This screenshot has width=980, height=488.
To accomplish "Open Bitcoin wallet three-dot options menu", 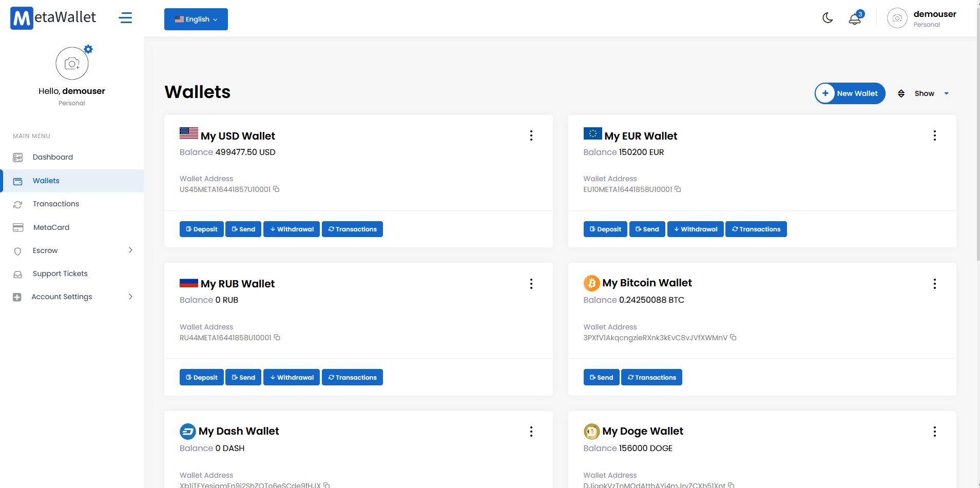I will point(935,284).
